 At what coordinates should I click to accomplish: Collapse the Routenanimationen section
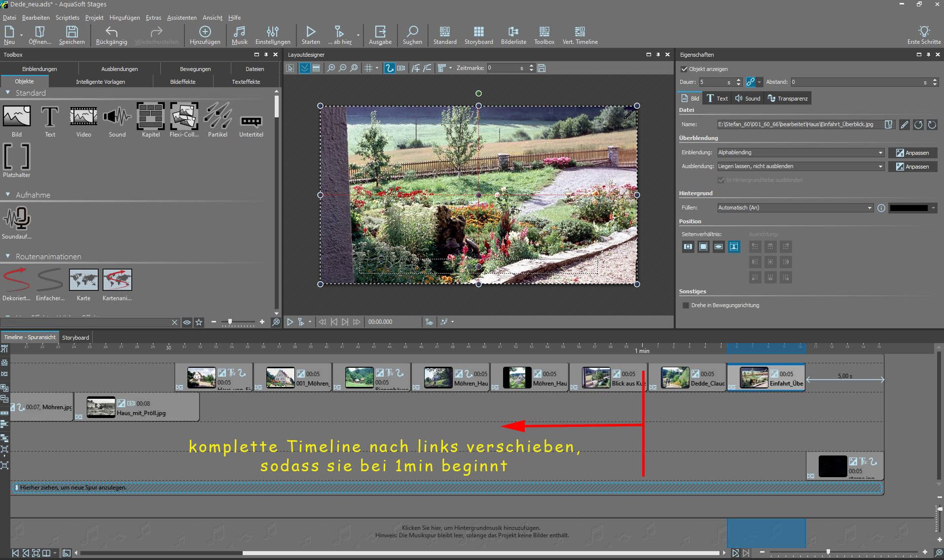coord(8,256)
